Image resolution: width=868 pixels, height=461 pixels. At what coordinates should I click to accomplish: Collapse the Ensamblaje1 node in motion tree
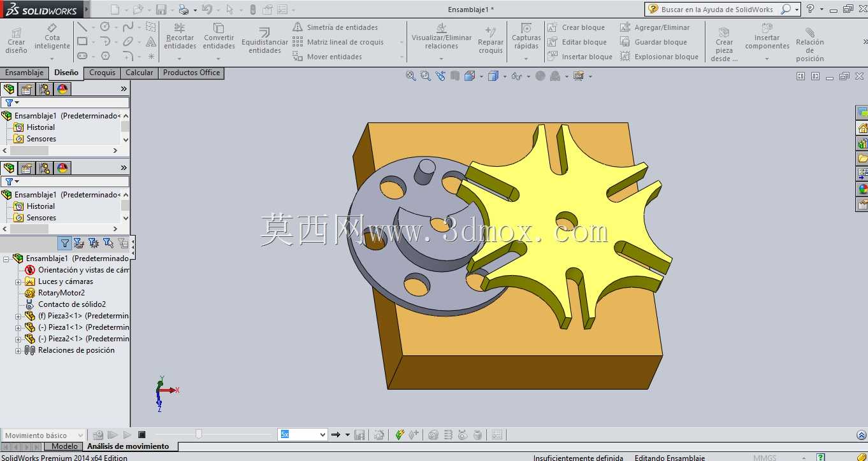click(6, 259)
